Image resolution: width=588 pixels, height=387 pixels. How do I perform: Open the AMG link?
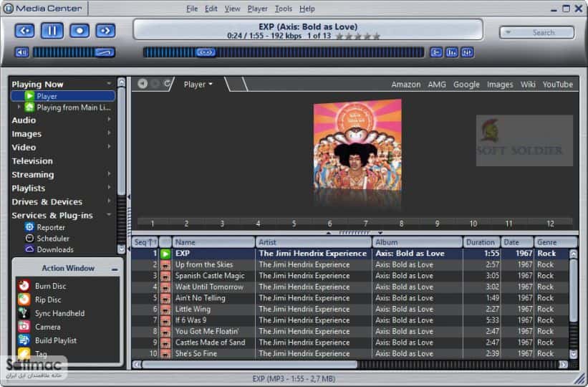coord(437,85)
